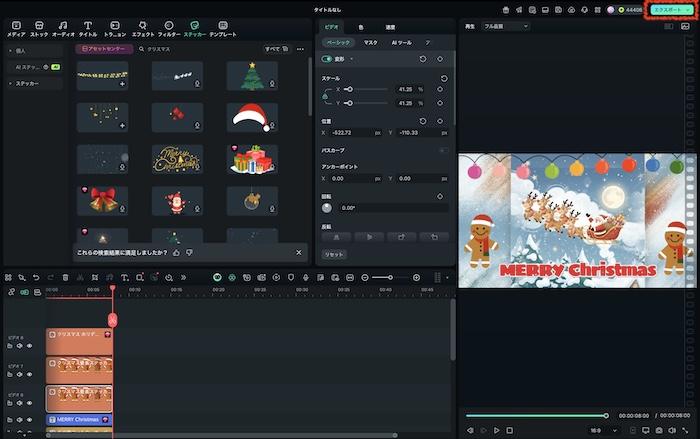Screen dimensions: 700x439
Task: Click the trash delete icon in timeline toolbar
Action: point(66,277)
